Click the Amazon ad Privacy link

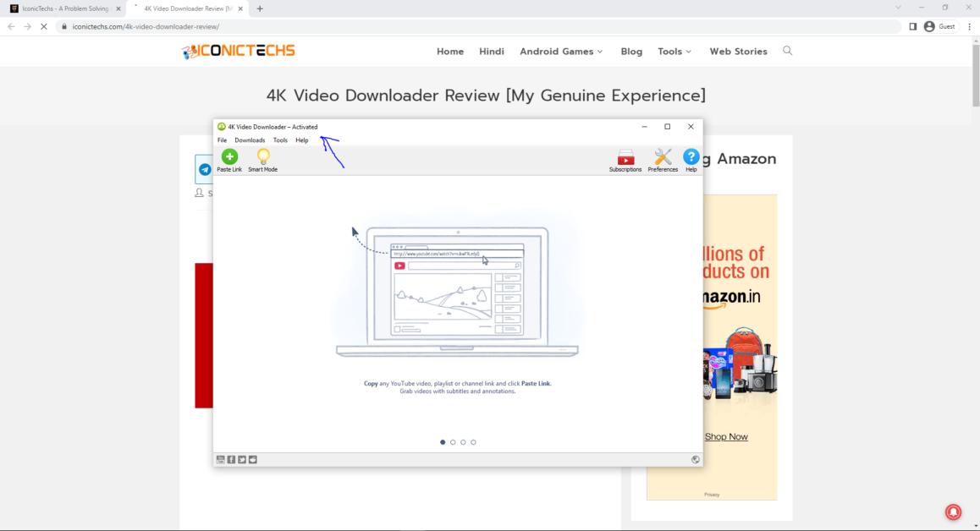(712, 494)
